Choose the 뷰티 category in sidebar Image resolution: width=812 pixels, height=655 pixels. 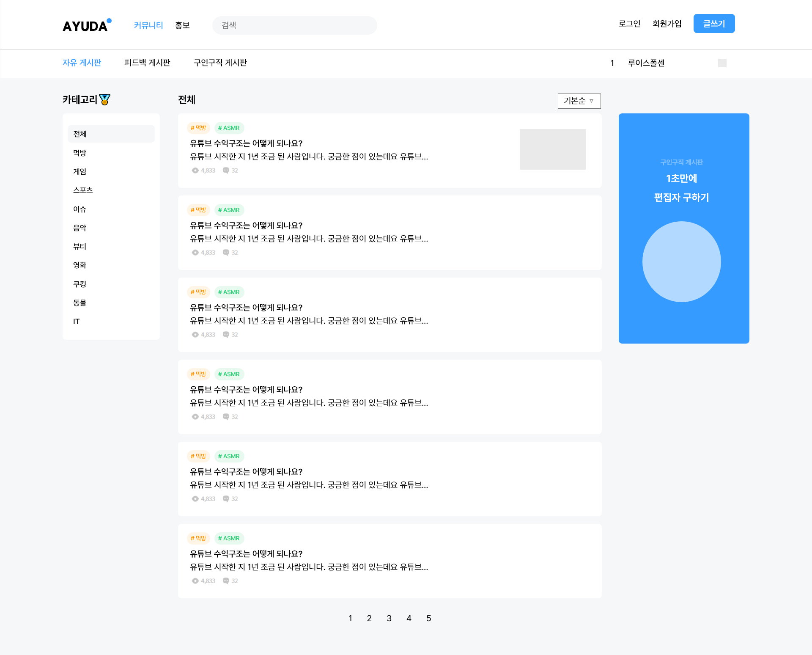coord(80,246)
